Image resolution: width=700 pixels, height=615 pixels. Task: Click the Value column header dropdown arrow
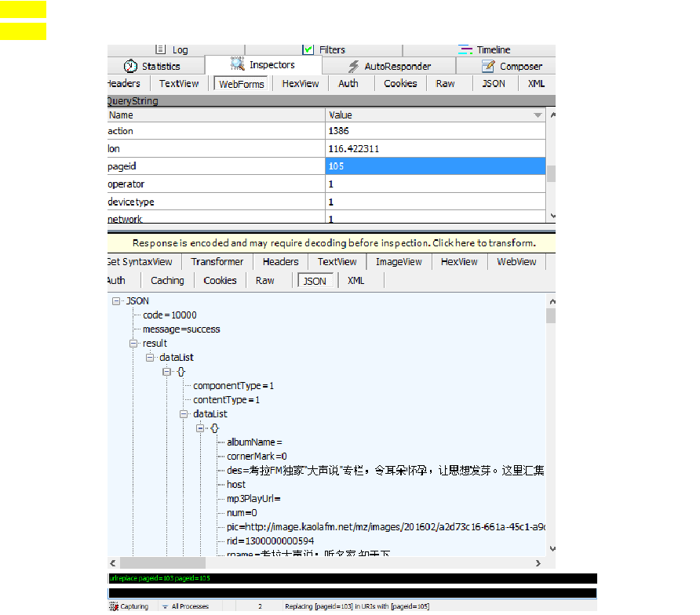tap(538, 115)
